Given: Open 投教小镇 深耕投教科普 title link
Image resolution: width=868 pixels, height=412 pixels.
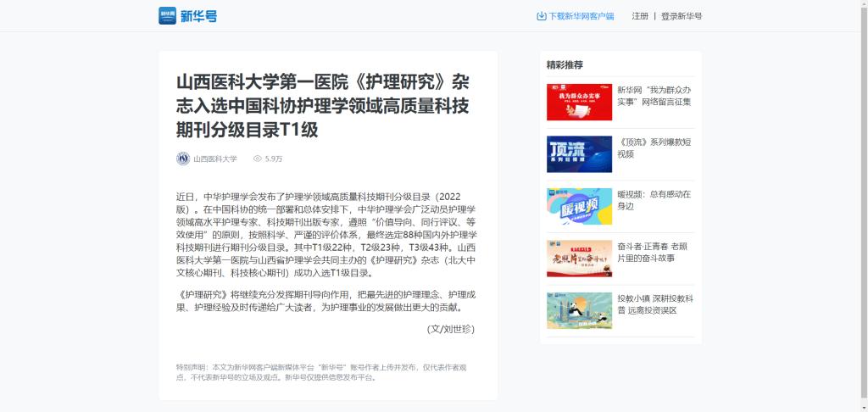Looking at the screenshot, I should pyautogui.click(x=655, y=304).
